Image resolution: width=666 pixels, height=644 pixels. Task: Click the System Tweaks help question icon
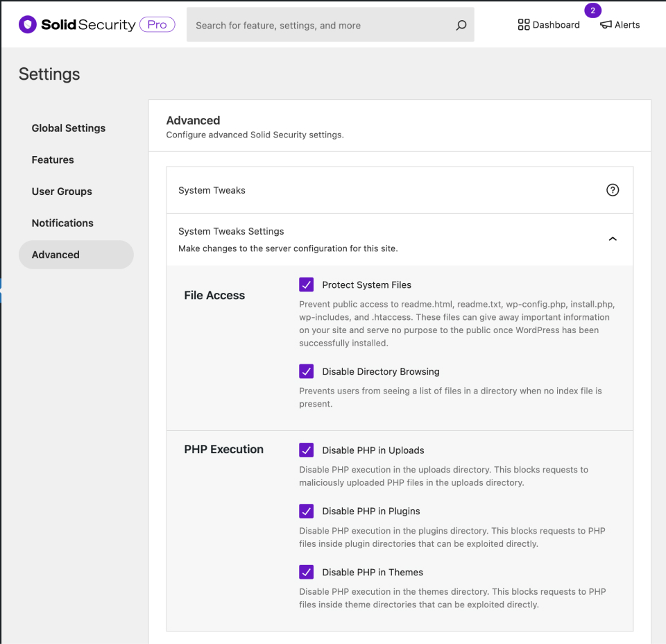613,190
